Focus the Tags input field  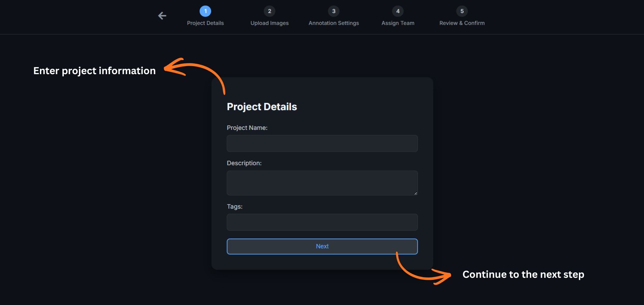pos(322,222)
